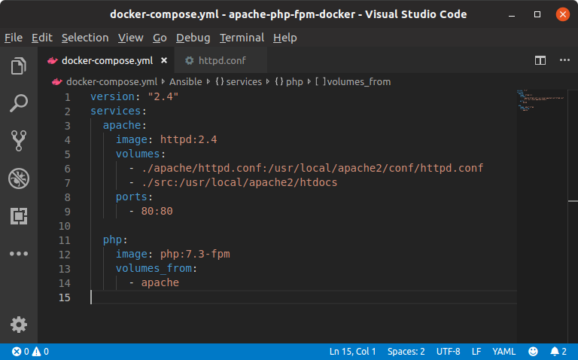Expand docker-compose.yml breadcrumb item
Viewport: 578px width, 360px height.
pyautogui.click(x=112, y=82)
